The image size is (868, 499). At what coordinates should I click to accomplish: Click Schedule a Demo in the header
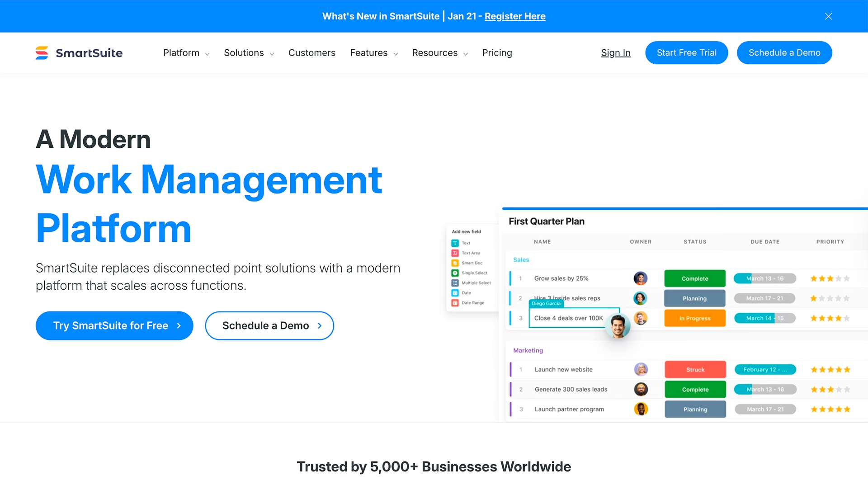784,53
